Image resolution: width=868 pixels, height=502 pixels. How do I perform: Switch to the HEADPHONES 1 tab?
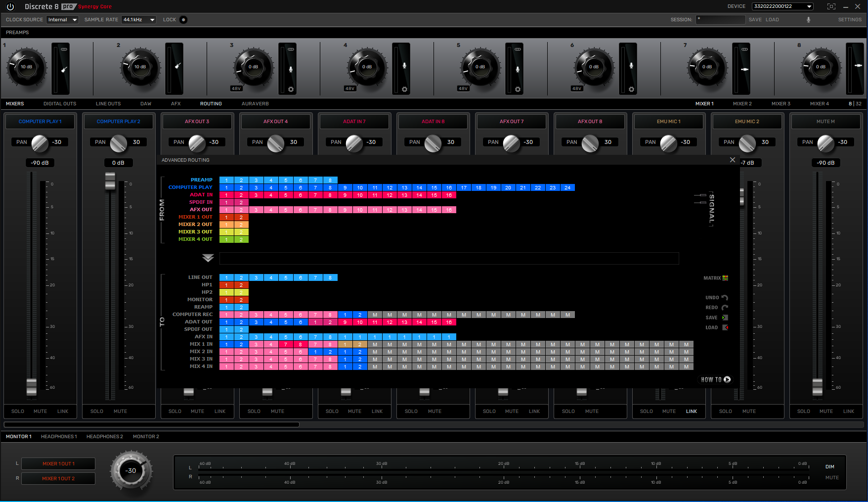pos(59,436)
